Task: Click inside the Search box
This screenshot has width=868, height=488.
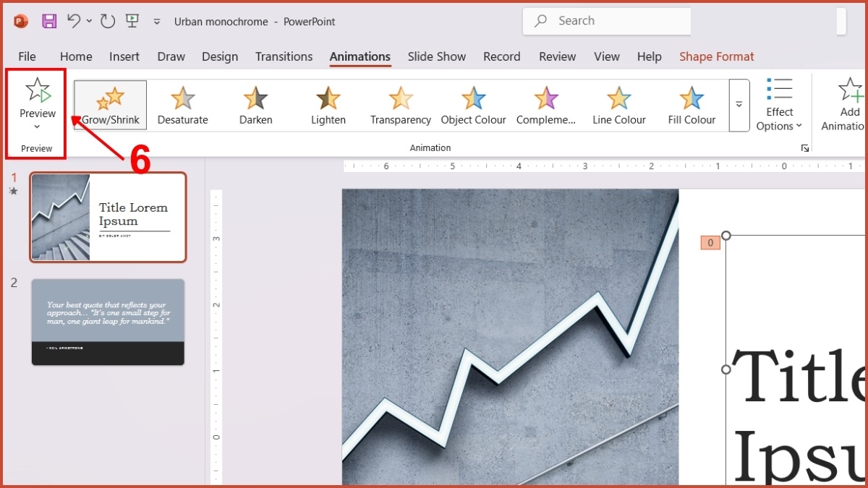Action: coord(606,20)
